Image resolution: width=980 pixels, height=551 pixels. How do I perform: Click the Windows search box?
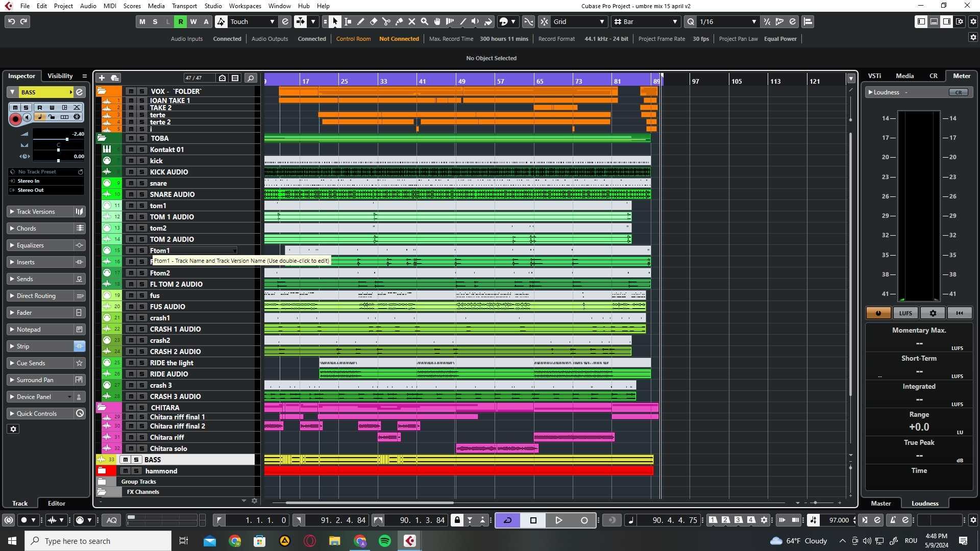tap(98, 541)
